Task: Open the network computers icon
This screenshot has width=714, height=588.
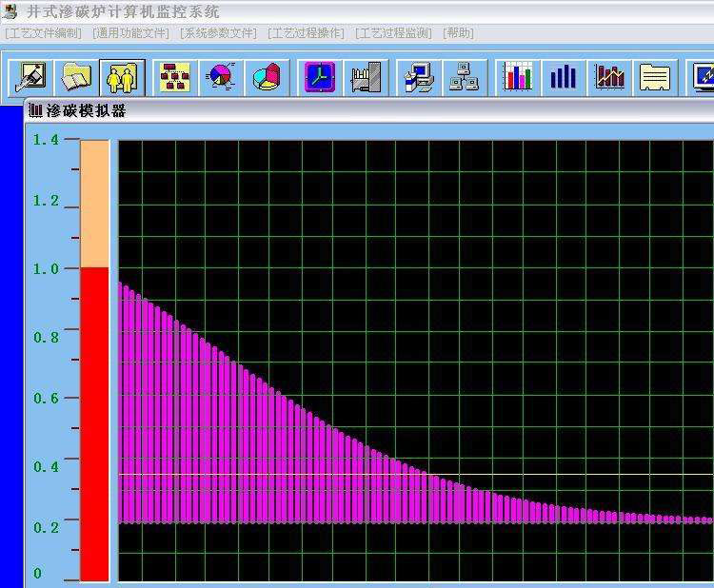Action: coord(465,77)
